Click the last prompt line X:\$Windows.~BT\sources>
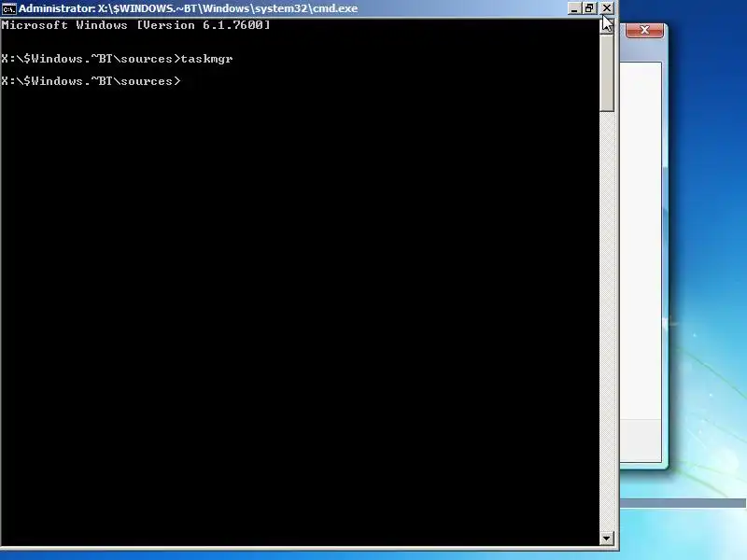Screen dimensions: 747x560 tap(91, 81)
